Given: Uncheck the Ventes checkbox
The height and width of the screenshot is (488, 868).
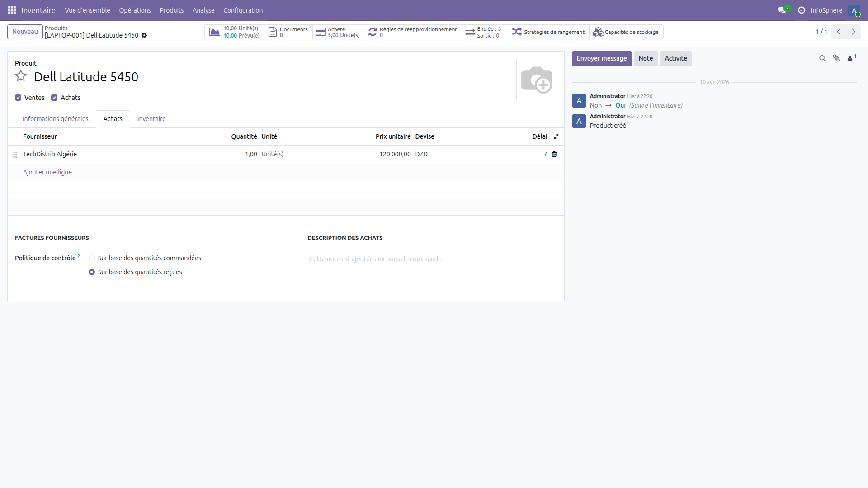Looking at the screenshot, I should coord(18,98).
